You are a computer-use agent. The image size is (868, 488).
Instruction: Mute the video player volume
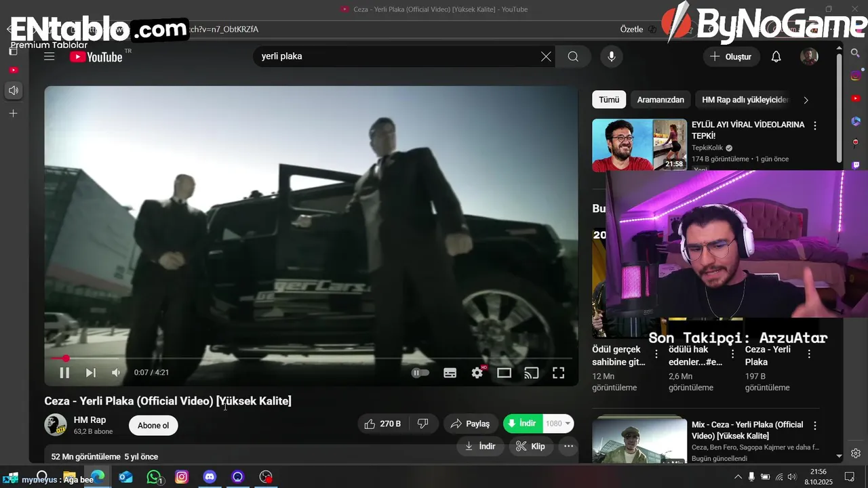tap(116, 373)
